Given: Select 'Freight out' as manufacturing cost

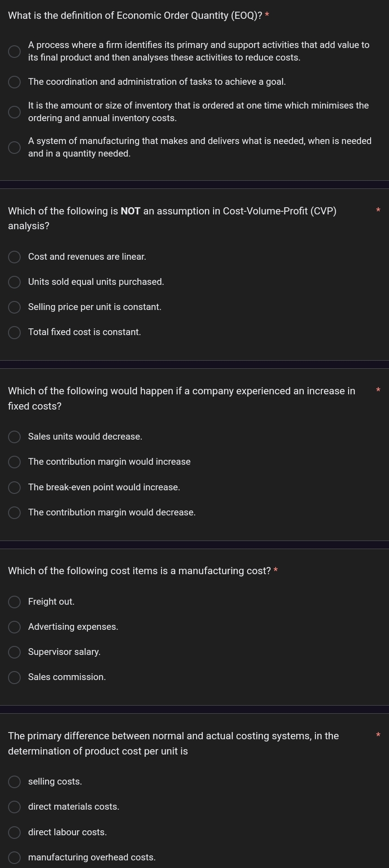Looking at the screenshot, I should (x=14, y=602).
